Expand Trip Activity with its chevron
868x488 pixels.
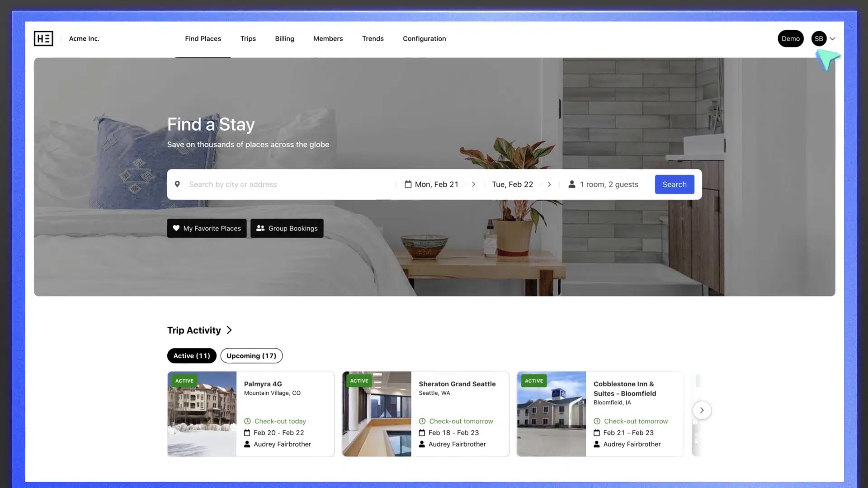pyautogui.click(x=229, y=330)
